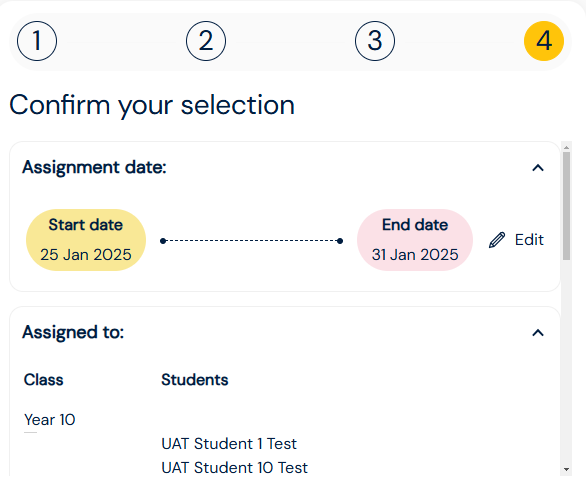
Task: Select the highlighted step 4 circle
Action: [x=544, y=41]
